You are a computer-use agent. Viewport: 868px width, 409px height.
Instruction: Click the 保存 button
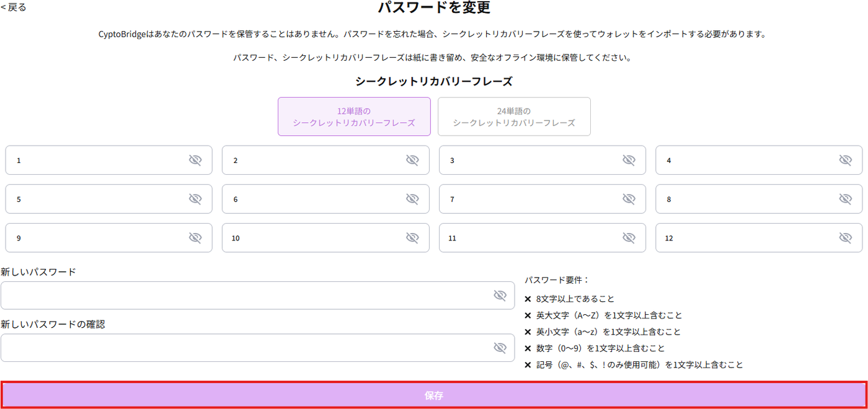coord(434,395)
